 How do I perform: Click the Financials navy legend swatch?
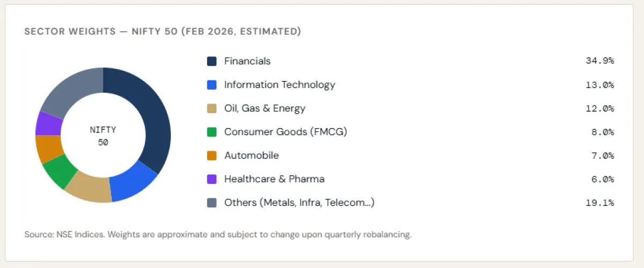(212, 61)
